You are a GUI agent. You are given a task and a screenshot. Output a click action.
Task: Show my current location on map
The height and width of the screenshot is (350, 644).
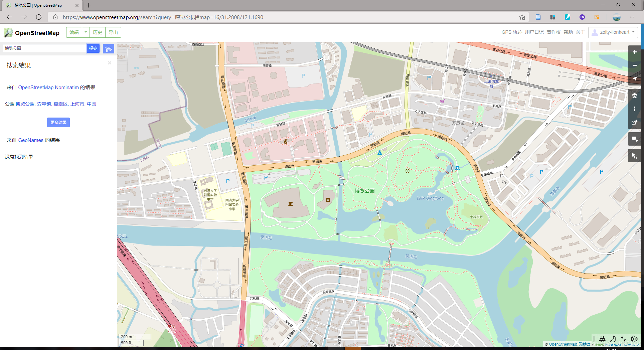(635, 79)
